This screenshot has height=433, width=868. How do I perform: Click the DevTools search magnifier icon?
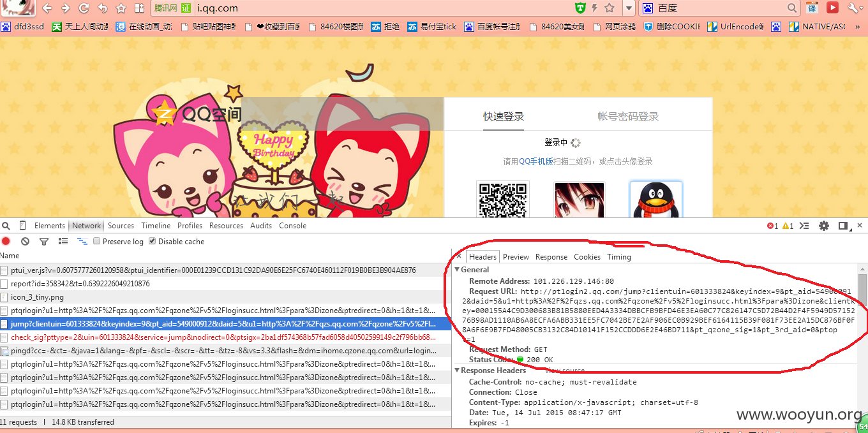tap(6, 226)
